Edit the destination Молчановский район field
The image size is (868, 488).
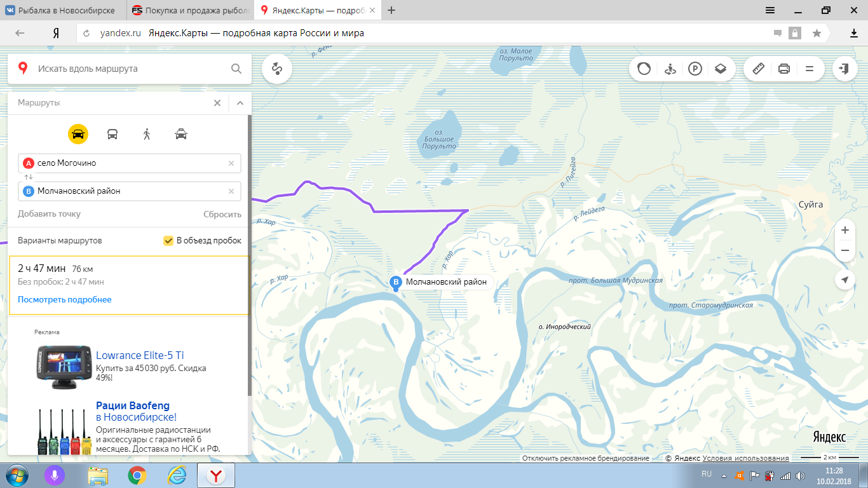pos(130,191)
